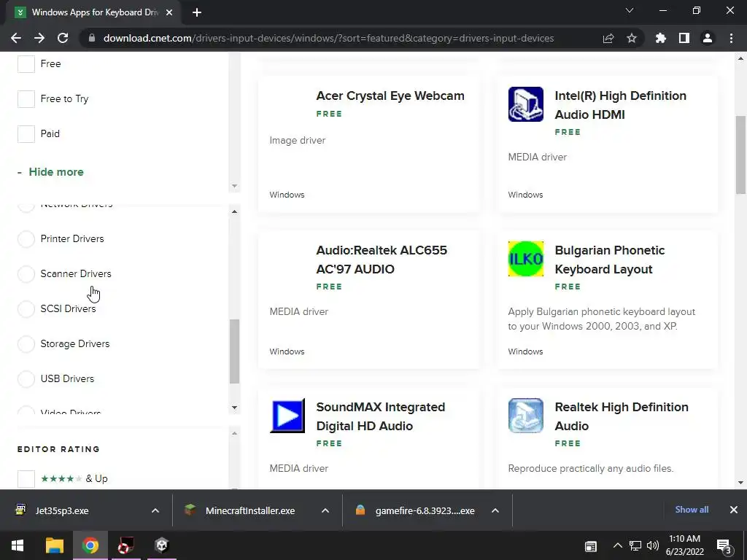This screenshot has height=560, width=747.
Task: Click the Bulgarian Phonetic Keyboard ILKO icon
Action: 525,259
